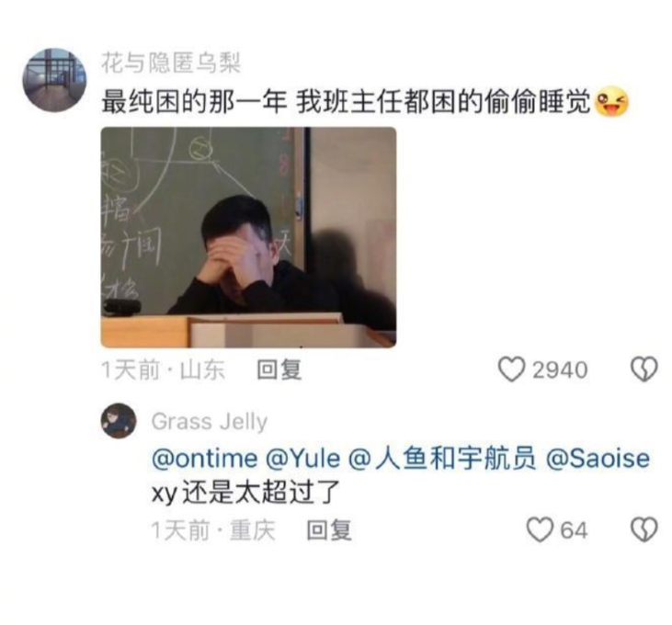This screenshot has width=672, height=625.
Task: Open username 花与隐匿乌梨 profile
Action: [171, 63]
